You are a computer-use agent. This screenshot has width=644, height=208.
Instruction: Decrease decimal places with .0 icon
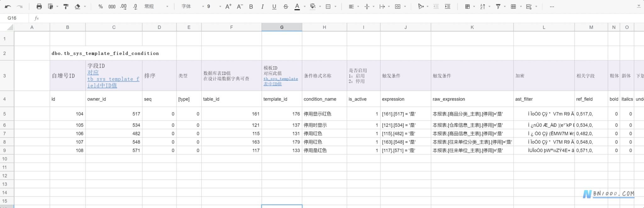(135, 7)
